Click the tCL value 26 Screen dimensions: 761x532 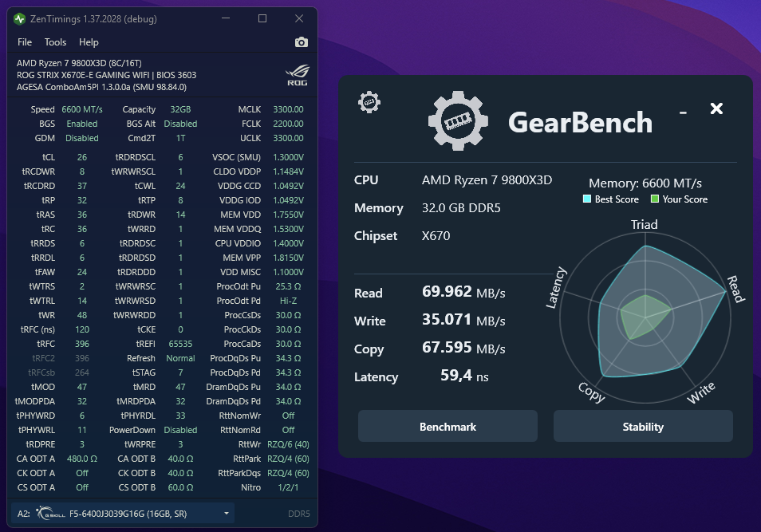82,157
